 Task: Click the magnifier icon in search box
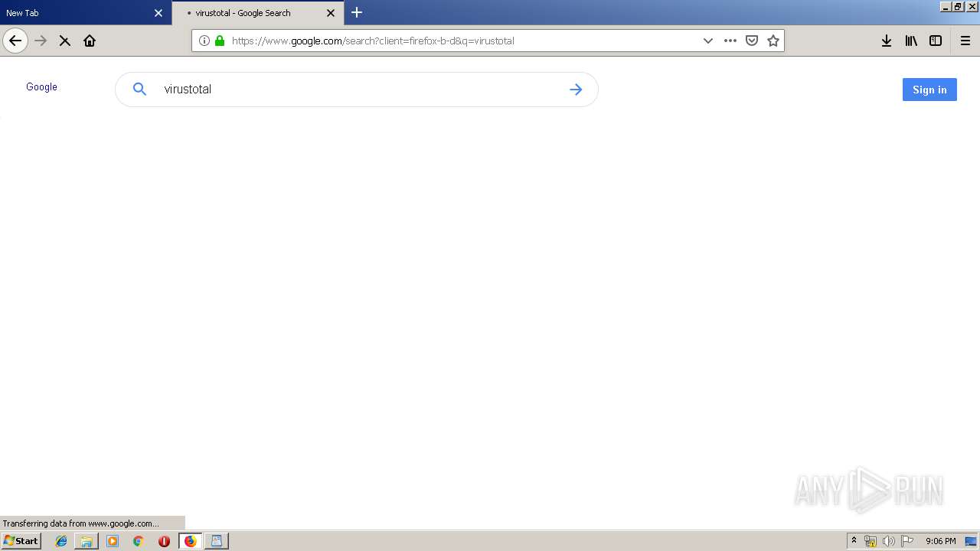(x=139, y=90)
